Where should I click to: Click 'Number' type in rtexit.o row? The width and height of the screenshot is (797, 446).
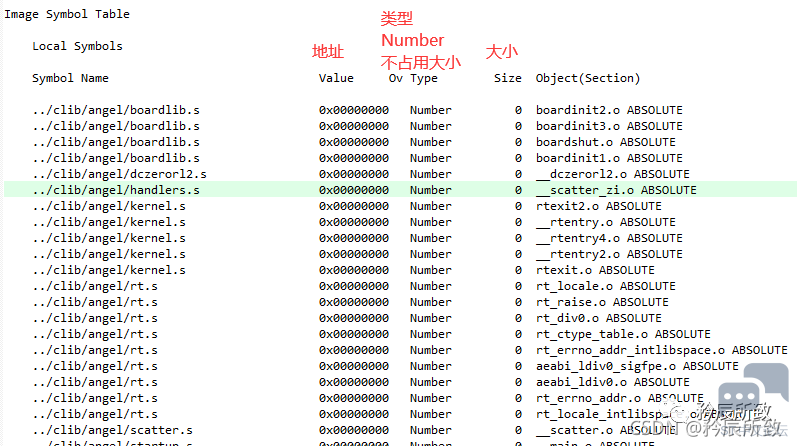(431, 270)
